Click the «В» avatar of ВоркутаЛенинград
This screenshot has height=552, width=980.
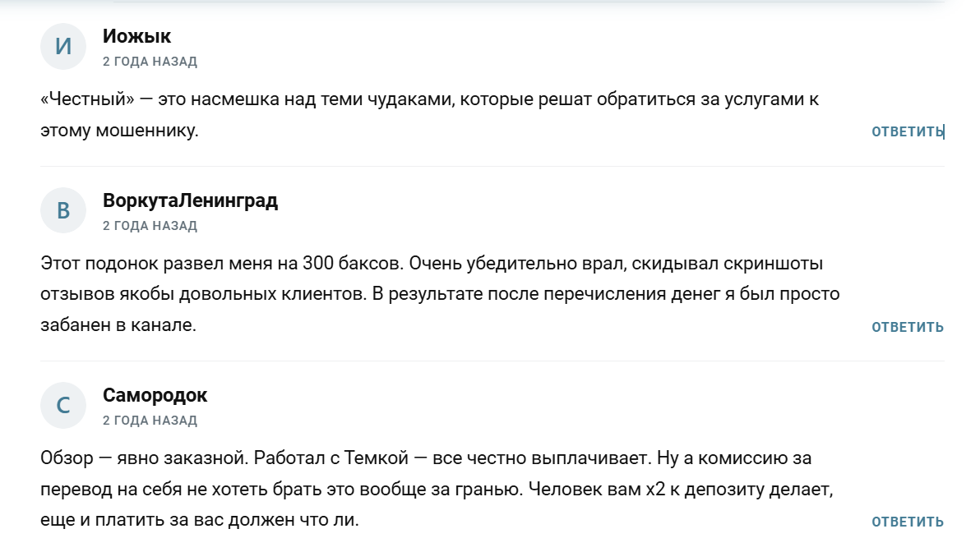(x=63, y=210)
